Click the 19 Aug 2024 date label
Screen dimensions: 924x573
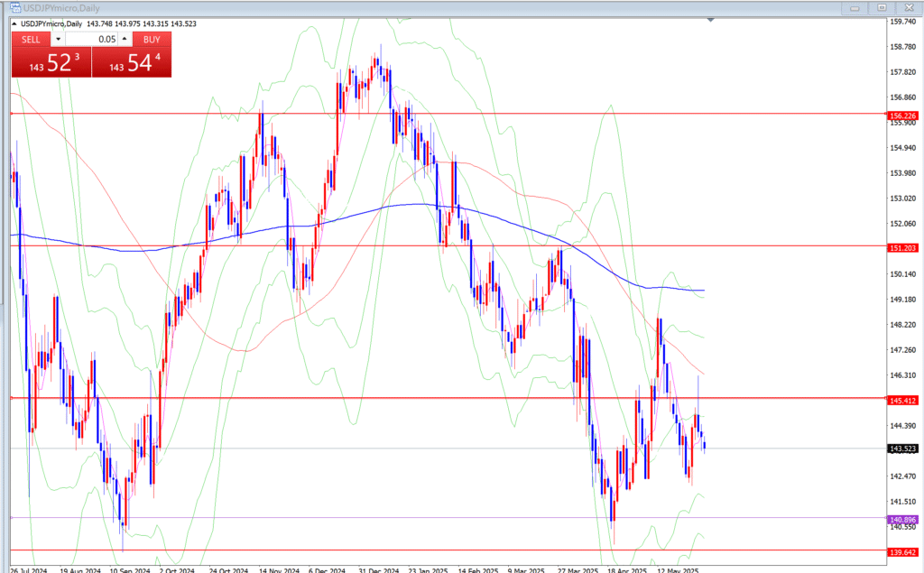(80, 570)
